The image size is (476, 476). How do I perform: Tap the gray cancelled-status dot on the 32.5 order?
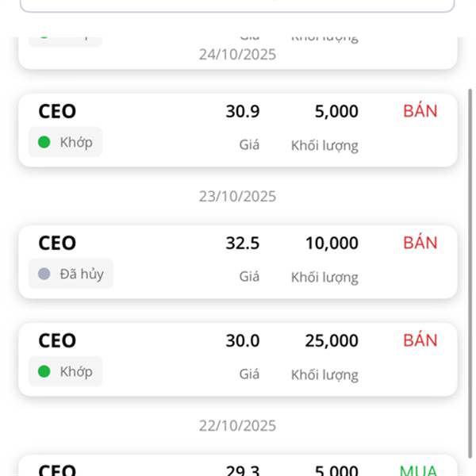(x=44, y=274)
